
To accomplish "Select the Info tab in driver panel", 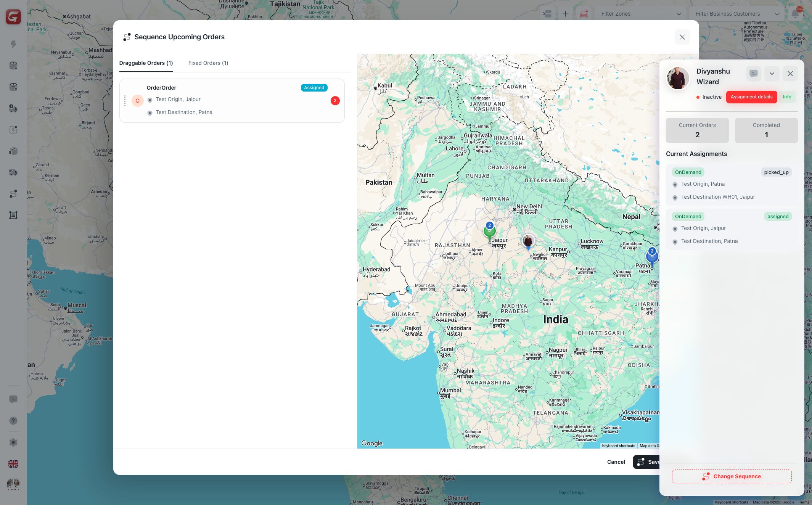I will click(x=787, y=97).
